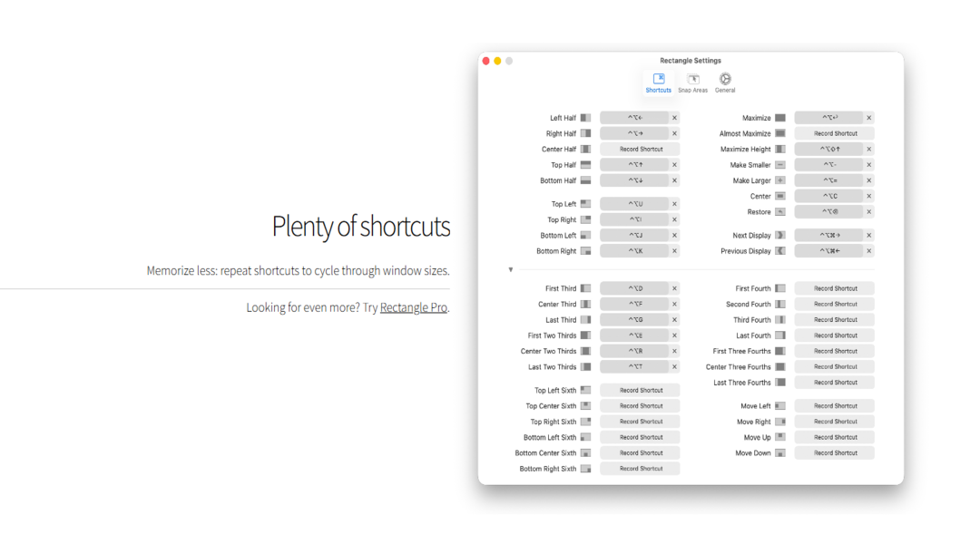Click the Bottom Center Sixth icon
The height and width of the screenshot is (544, 980).
pyautogui.click(x=585, y=453)
